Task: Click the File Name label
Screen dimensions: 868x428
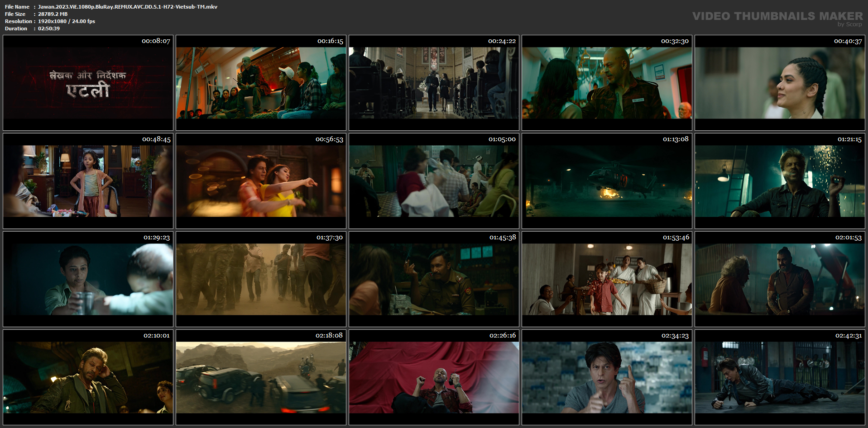Action: (17, 7)
